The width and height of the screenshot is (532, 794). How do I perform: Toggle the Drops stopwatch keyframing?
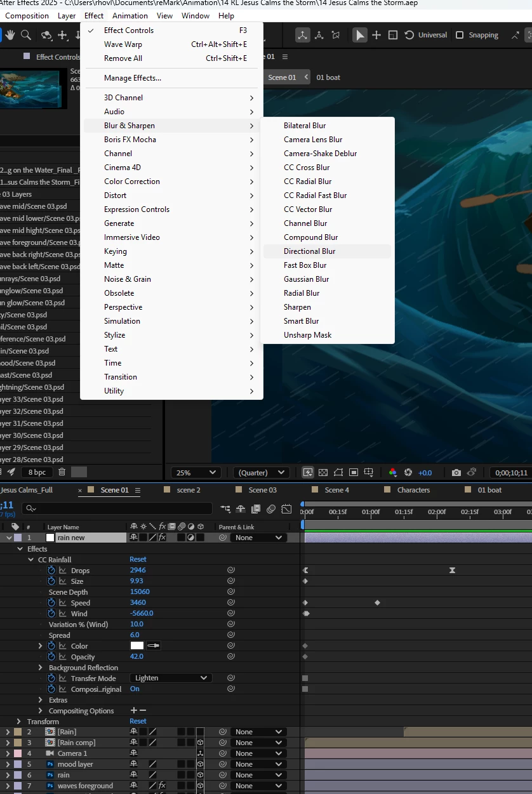51,571
